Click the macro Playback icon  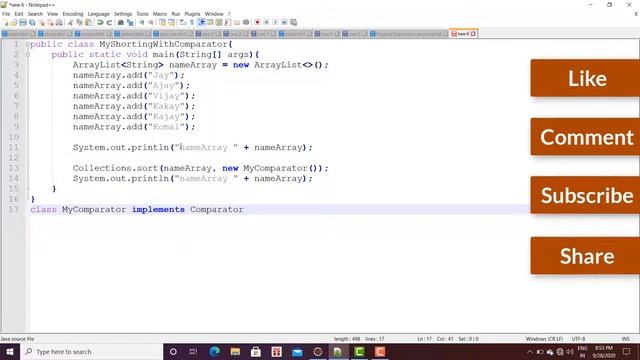point(276,22)
